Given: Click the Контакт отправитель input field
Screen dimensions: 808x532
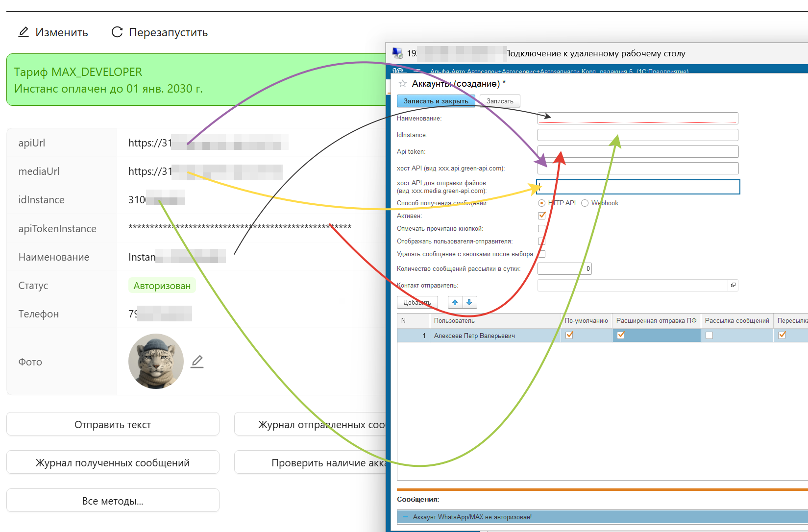Looking at the screenshot, I should coord(633,285).
